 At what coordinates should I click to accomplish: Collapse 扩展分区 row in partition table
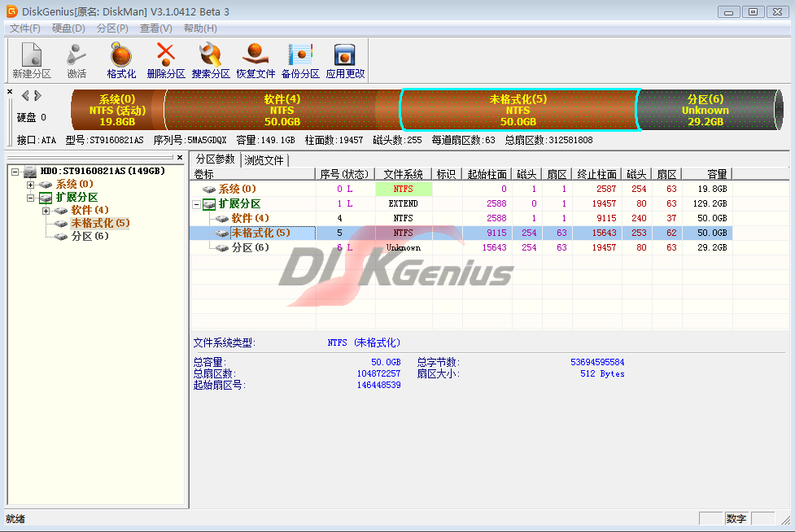(x=196, y=205)
